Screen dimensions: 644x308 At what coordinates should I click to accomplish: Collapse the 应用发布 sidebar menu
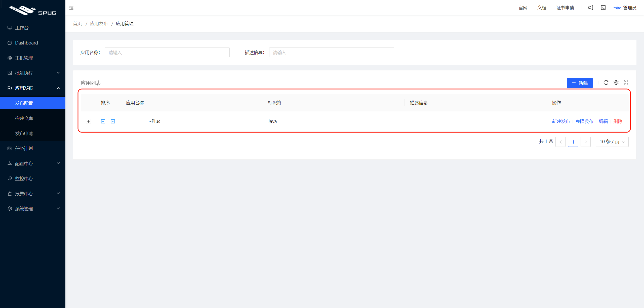[x=33, y=88]
